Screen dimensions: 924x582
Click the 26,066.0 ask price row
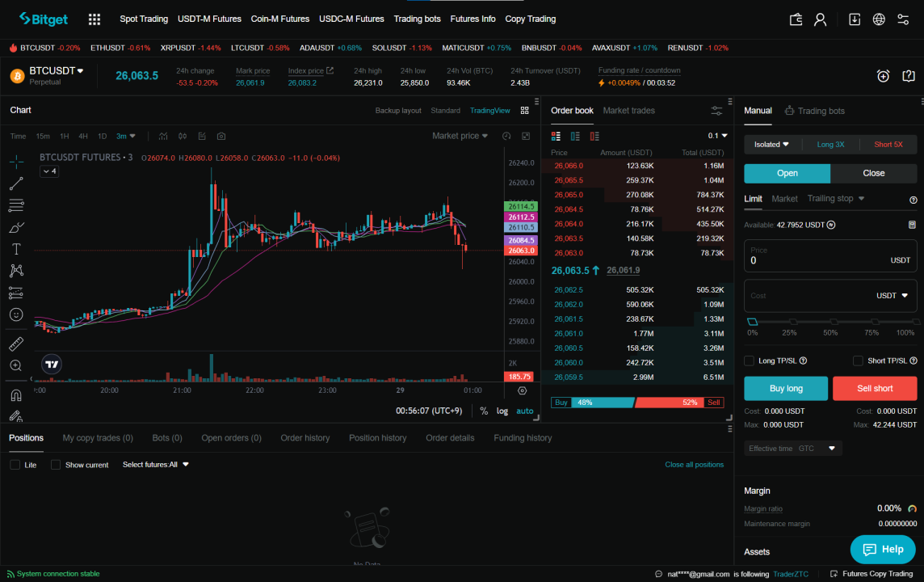click(638, 166)
